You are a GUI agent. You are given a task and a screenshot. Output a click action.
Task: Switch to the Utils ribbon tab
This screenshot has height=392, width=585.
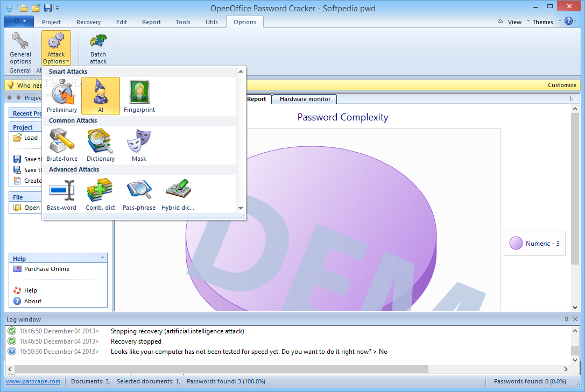pos(212,22)
